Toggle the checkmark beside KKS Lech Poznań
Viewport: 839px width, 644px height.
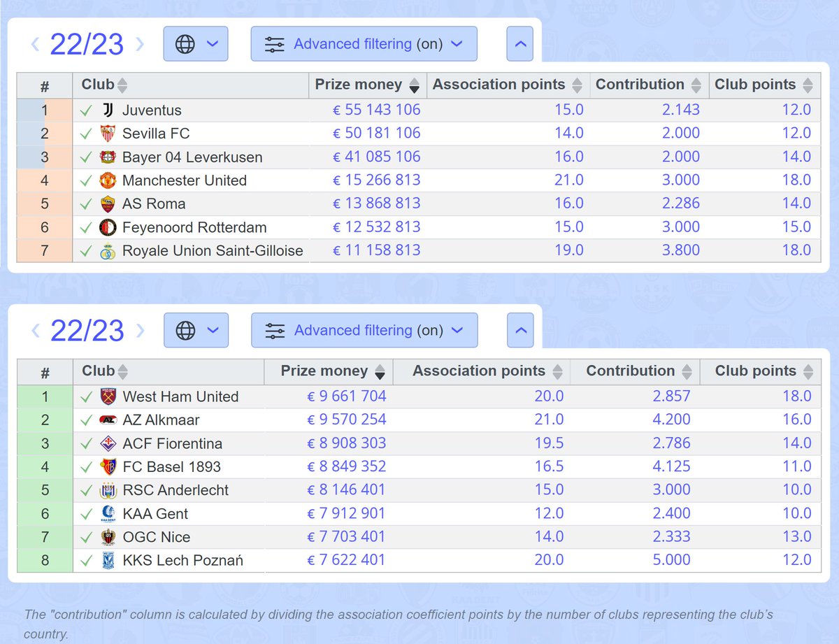(86, 561)
